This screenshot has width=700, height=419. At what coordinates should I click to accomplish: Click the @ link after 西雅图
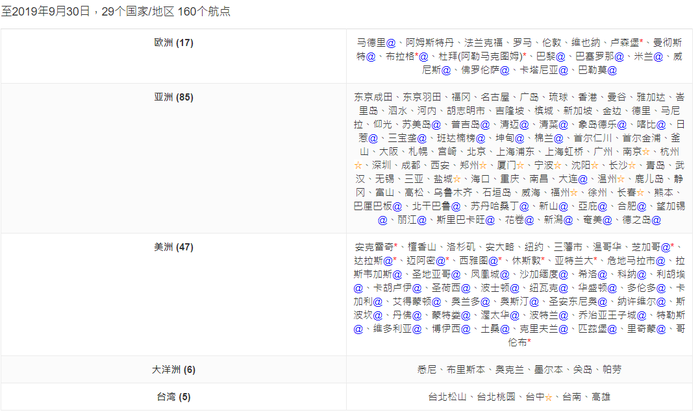[493, 261]
